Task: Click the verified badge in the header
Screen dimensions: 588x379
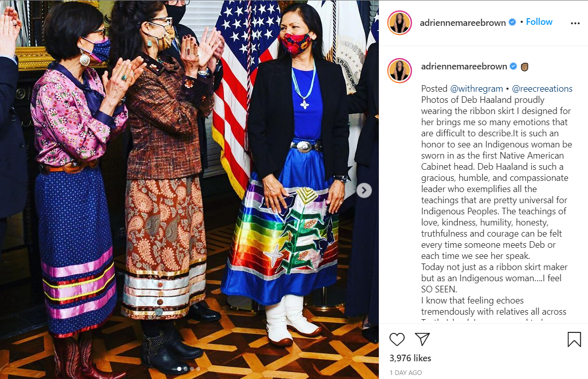Action: pyautogui.click(x=512, y=22)
